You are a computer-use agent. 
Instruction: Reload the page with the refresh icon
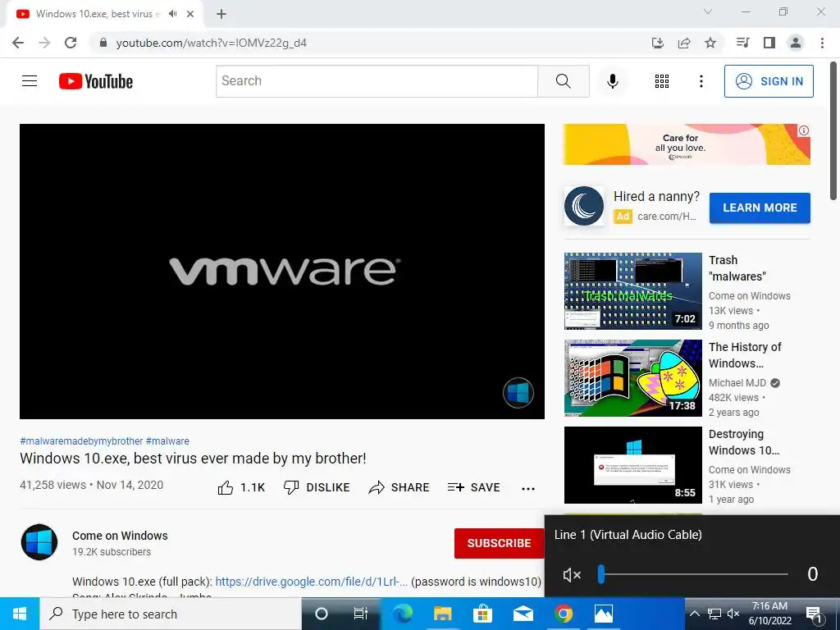pyautogui.click(x=71, y=43)
